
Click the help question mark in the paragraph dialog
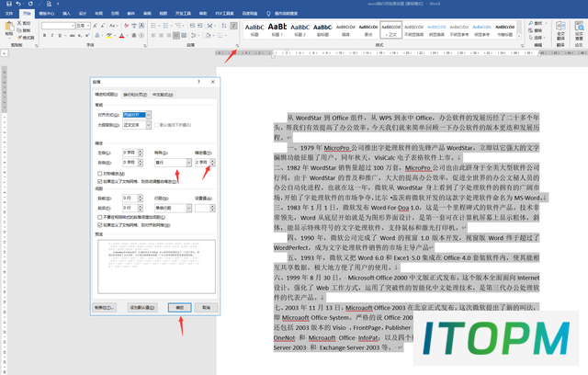coord(198,82)
